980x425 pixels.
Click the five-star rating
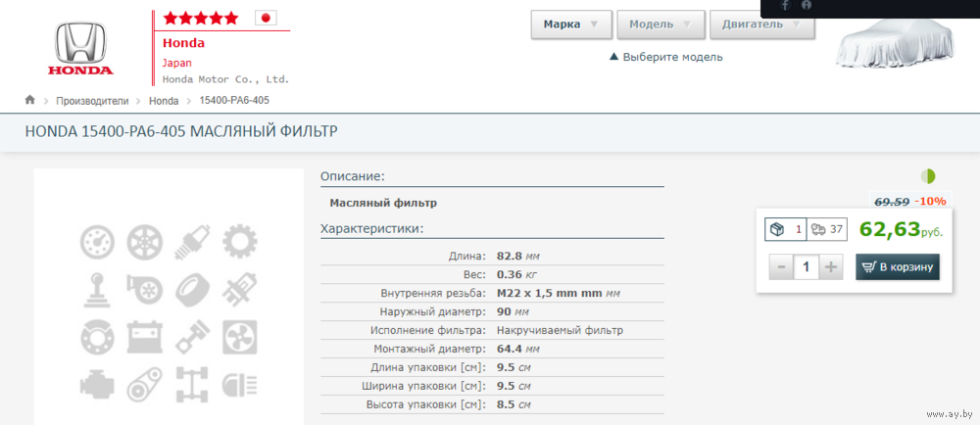(x=201, y=18)
